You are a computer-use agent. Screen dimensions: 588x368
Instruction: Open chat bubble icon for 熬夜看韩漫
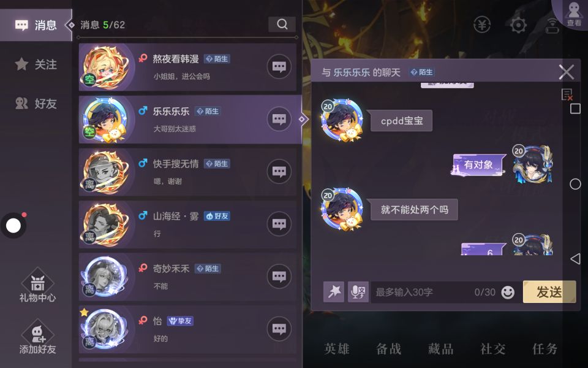click(x=279, y=67)
